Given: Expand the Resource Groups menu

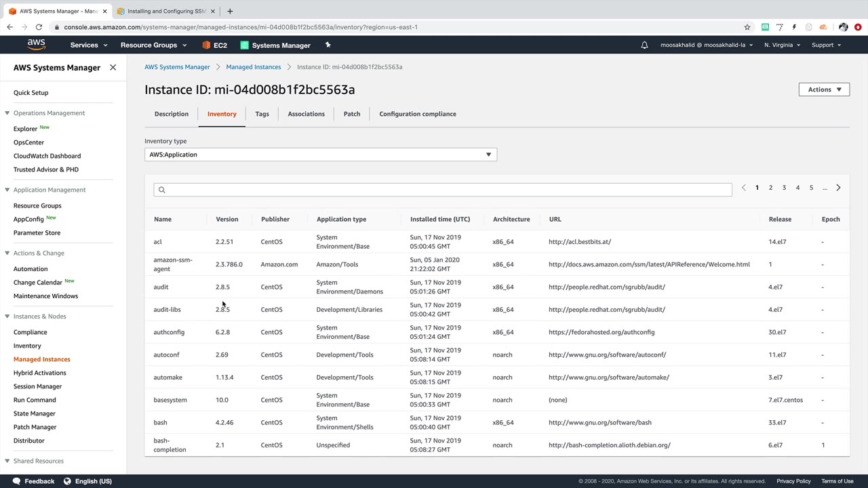Looking at the screenshot, I should [153, 45].
